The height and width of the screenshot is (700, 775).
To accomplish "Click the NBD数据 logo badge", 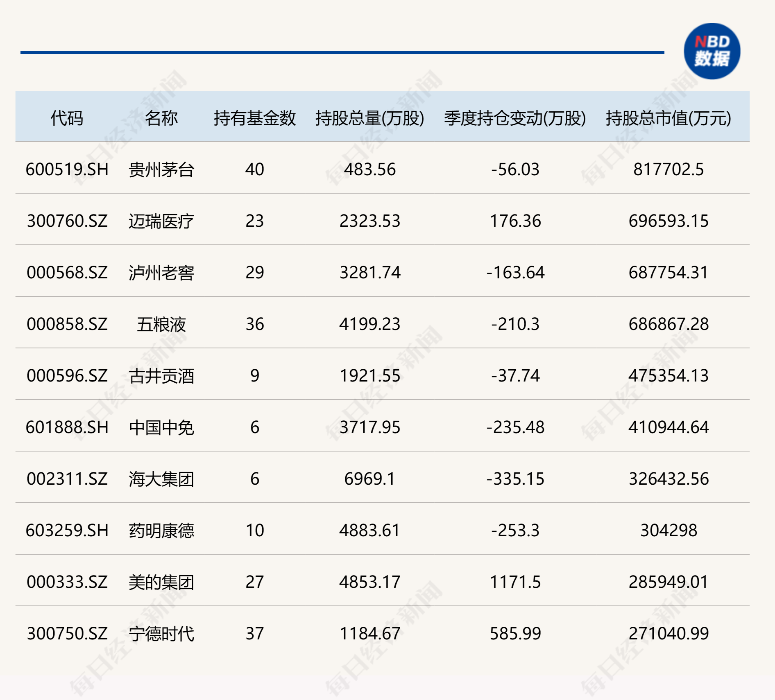I will tap(712, 51).
